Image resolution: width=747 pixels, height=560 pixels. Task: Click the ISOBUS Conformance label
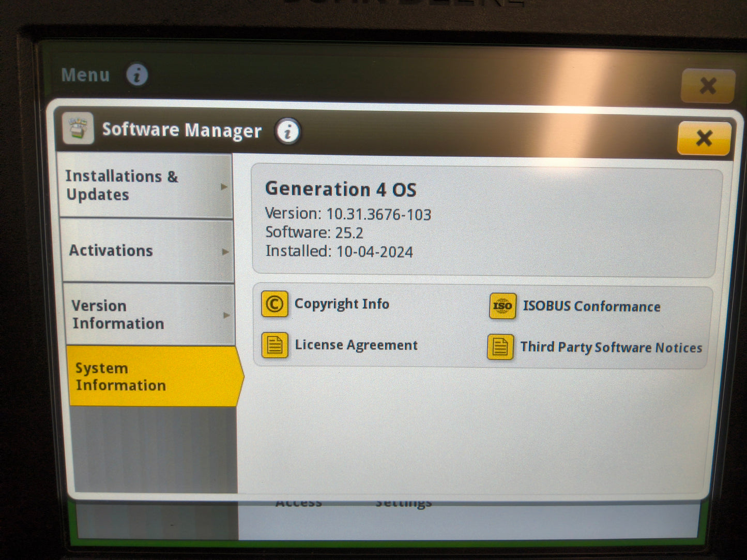591,306
